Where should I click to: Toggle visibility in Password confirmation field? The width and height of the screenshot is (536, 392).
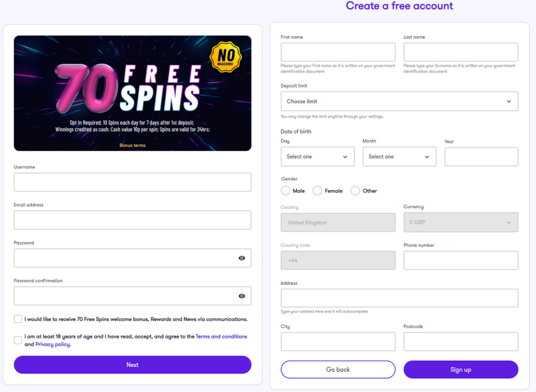pos(242,296)
